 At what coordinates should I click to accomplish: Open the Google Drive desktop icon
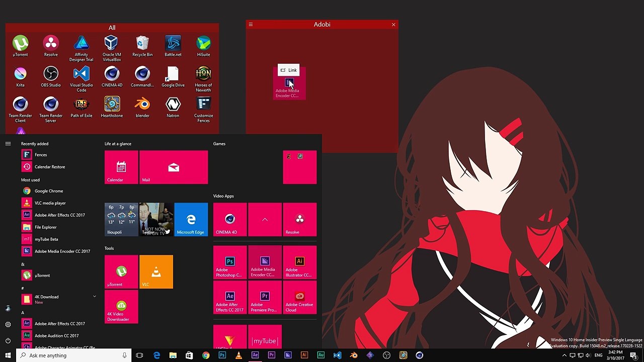[x=173, y=76]
